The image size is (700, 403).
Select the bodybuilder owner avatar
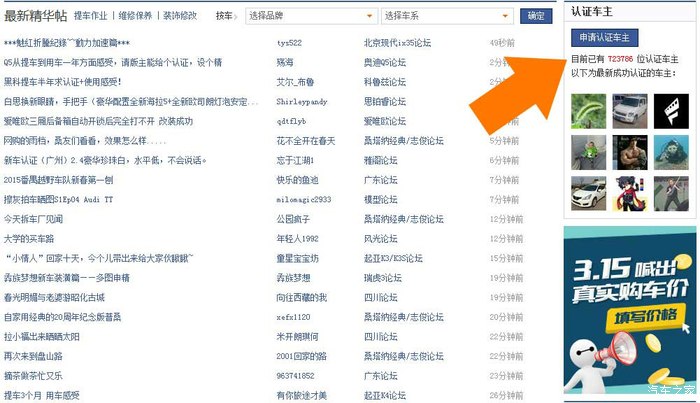pos(628,151)
